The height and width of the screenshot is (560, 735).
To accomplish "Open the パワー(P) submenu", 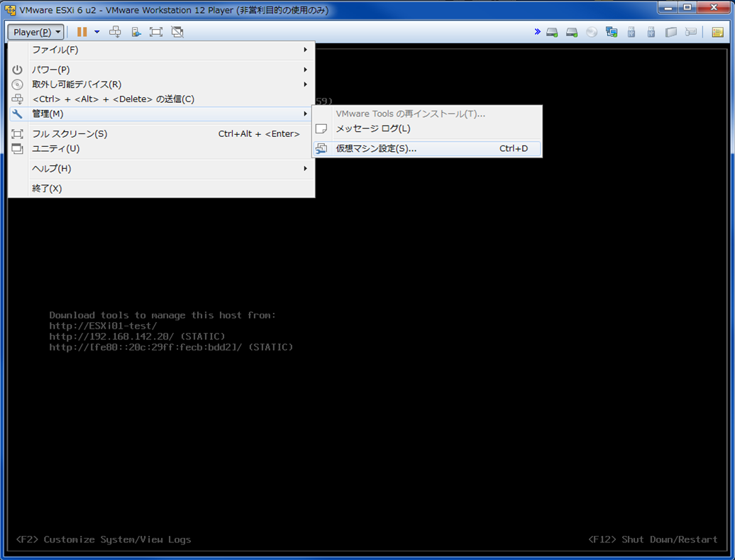I will coord(162,70).
